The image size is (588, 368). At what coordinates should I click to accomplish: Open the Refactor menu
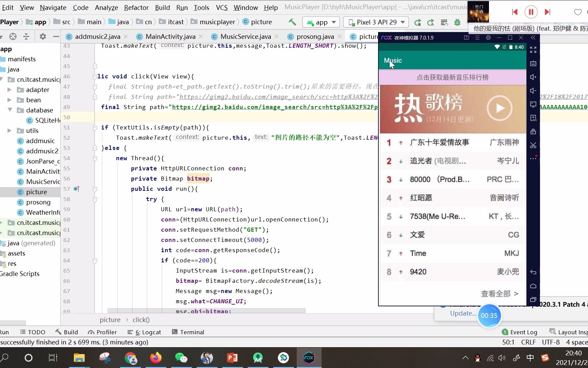[x=136, y=7]
